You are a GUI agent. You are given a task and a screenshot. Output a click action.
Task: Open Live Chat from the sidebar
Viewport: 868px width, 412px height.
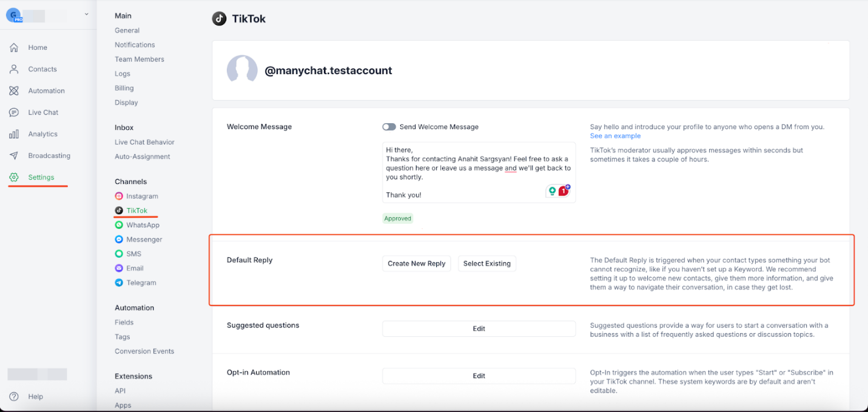(x=42, y=112)
